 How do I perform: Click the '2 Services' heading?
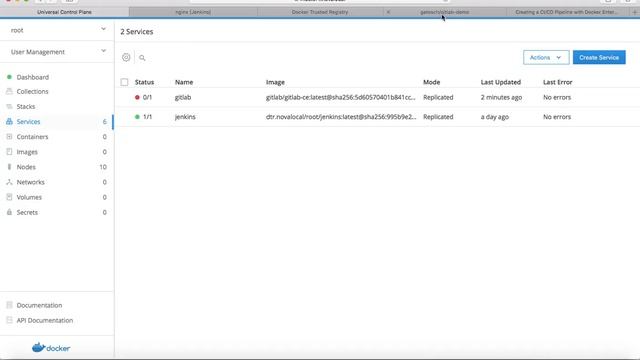tap(137, 31)
